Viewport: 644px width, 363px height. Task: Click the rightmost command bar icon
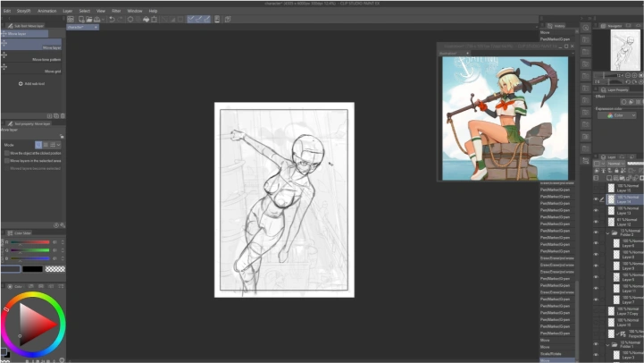click(228, 20)
